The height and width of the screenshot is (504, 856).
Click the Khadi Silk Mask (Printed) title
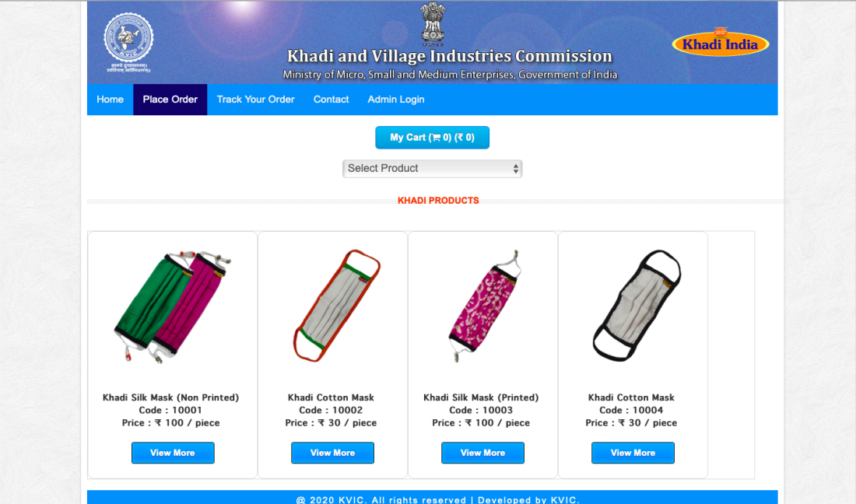(x=481, y=397)
